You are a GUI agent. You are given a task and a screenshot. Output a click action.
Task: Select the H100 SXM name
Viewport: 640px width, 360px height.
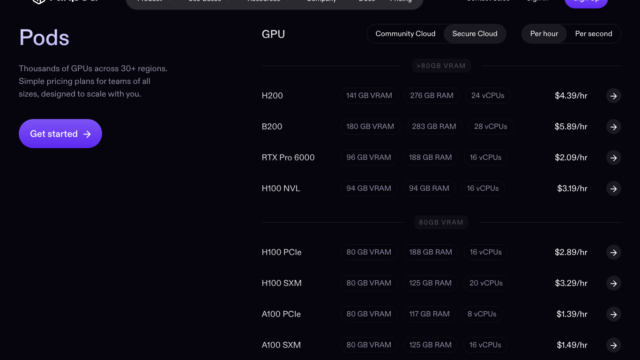[x=282, y=283]
